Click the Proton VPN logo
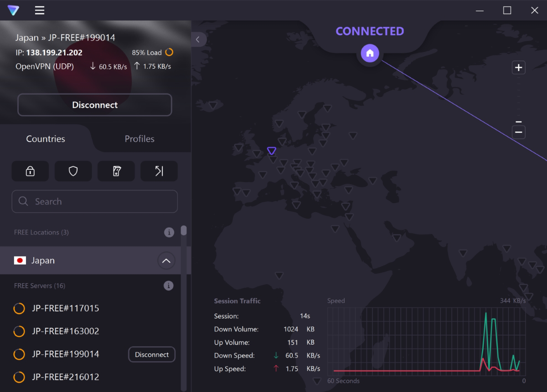Image resolution: width=547 pixels, height=392 pixels. pyautogui.click(x=13, y=10)
